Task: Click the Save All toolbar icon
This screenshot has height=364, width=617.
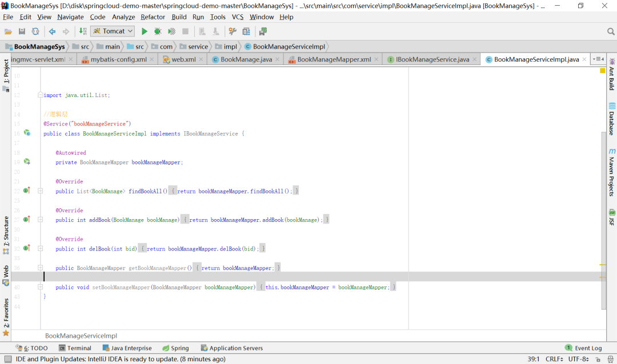Action: [x=22, y=31]
